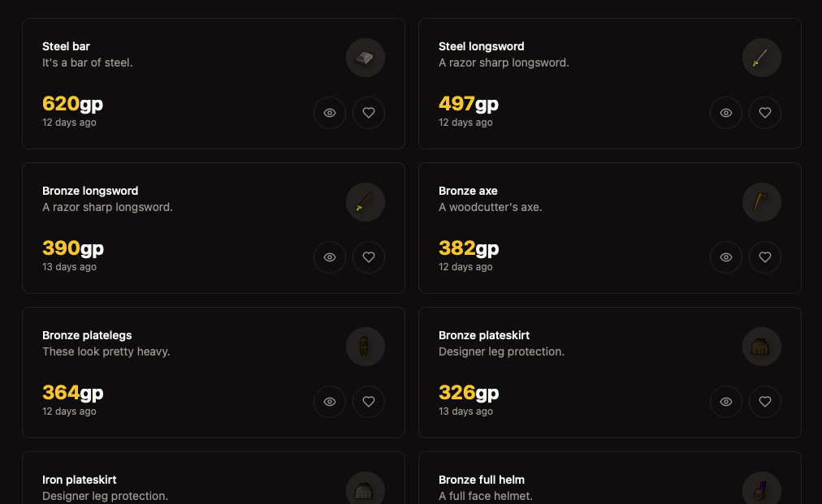
Task: Click the Bronze plateskirt item icon
Action: click(761, 346)
